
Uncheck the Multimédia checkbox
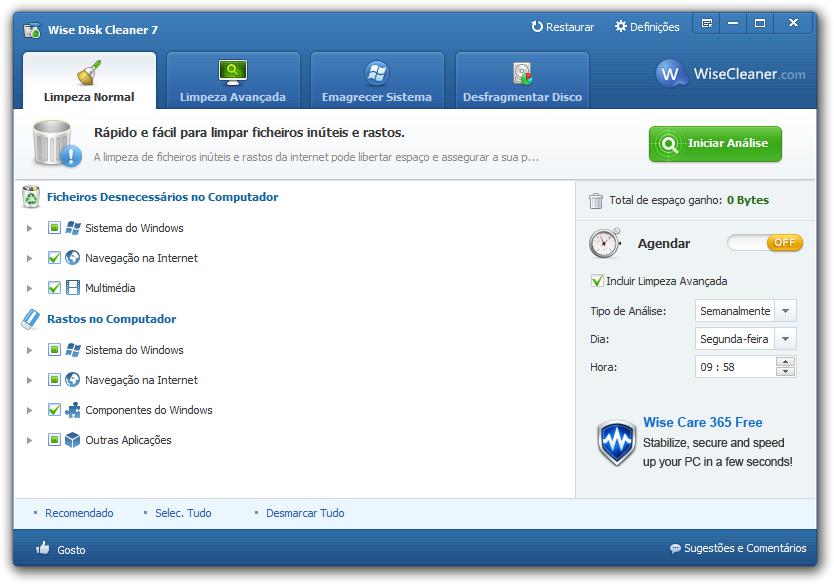point(54,288)
